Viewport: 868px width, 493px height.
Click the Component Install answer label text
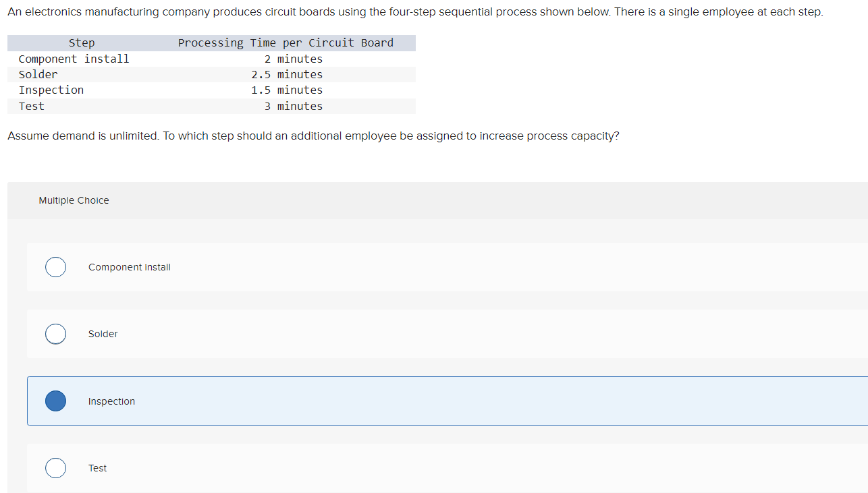point(130,267)
